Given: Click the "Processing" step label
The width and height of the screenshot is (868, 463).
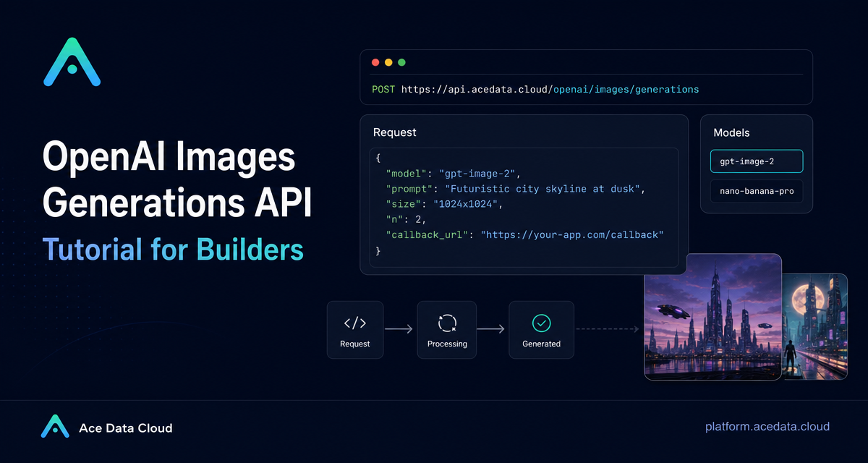Looking at the screenshot, I should (x=447, y=344).
